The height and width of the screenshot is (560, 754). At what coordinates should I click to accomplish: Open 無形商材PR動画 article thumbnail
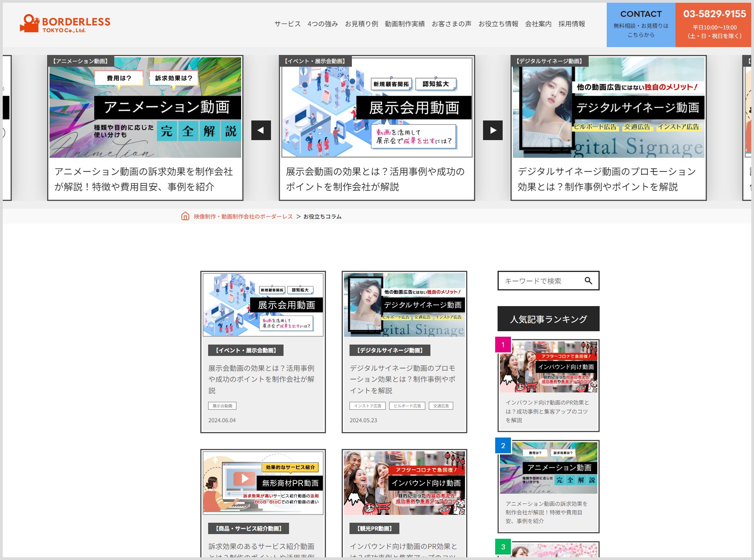click(263, 483)
